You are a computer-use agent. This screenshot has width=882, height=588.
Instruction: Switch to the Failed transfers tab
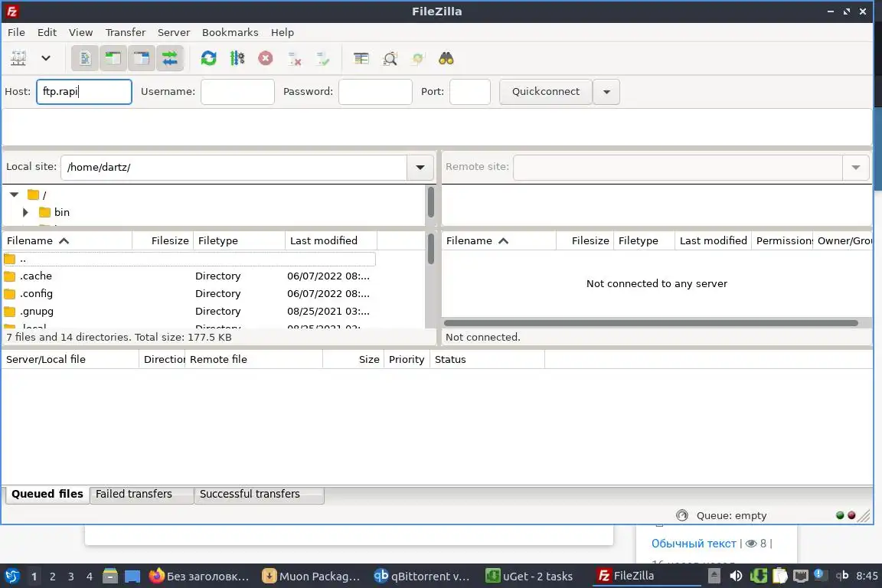(x=141, y=495)
